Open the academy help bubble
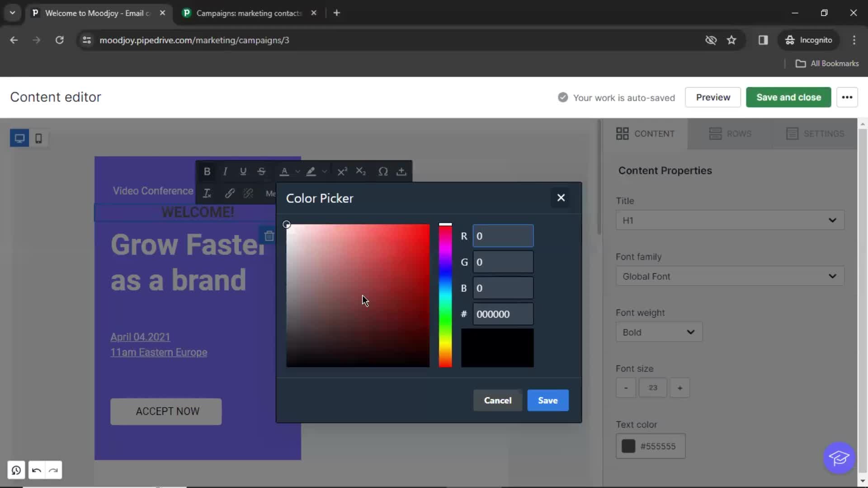 click(839, 458)
